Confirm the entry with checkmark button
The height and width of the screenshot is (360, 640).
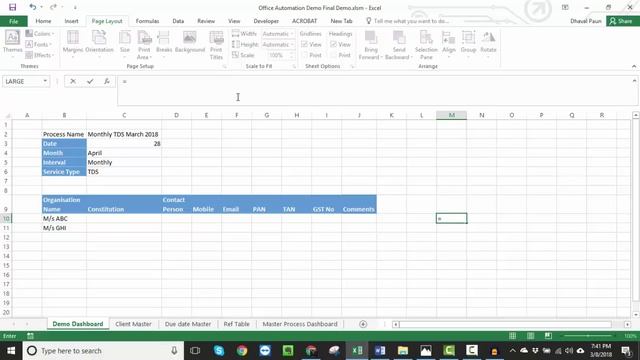[90, 81]
